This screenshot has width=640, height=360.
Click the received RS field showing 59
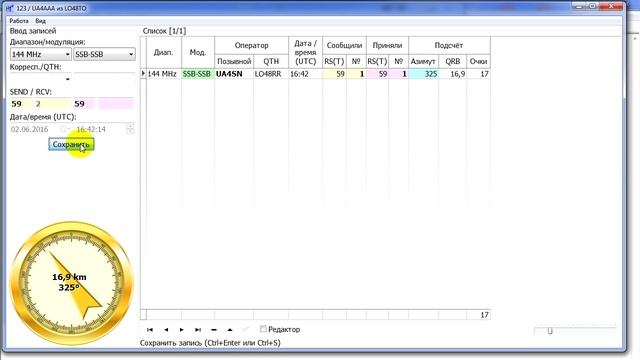click(x=84, y=104)
